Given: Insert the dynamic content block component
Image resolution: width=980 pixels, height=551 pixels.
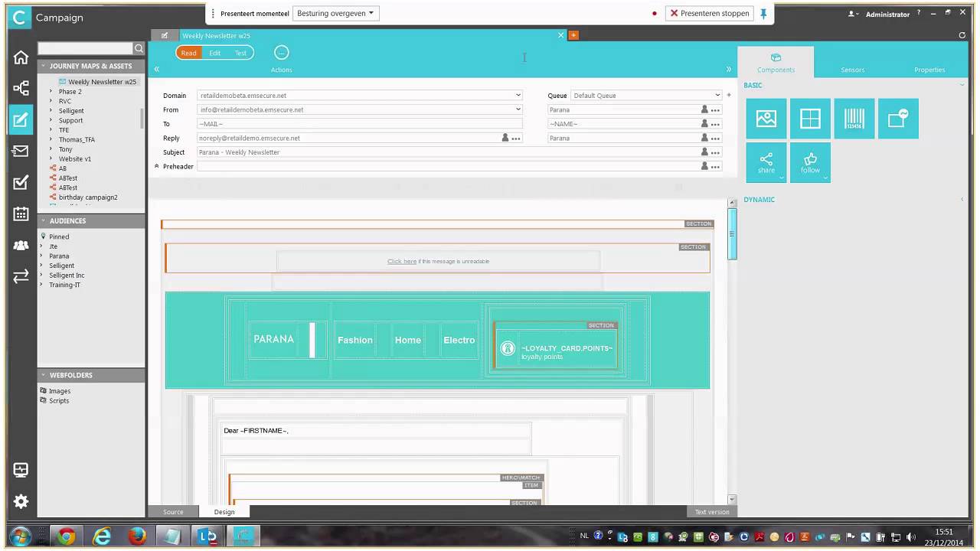Looking at the screenshot, I should [x=898, y=119].
